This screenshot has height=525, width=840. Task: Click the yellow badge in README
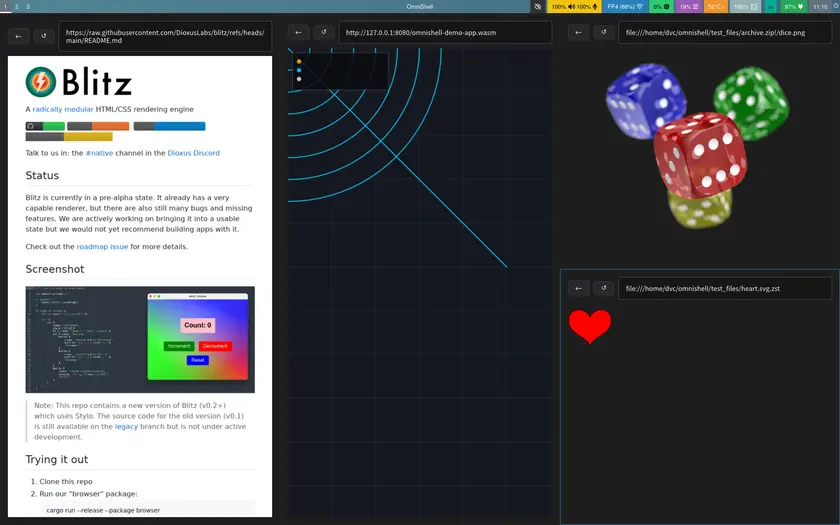point(69,137)
